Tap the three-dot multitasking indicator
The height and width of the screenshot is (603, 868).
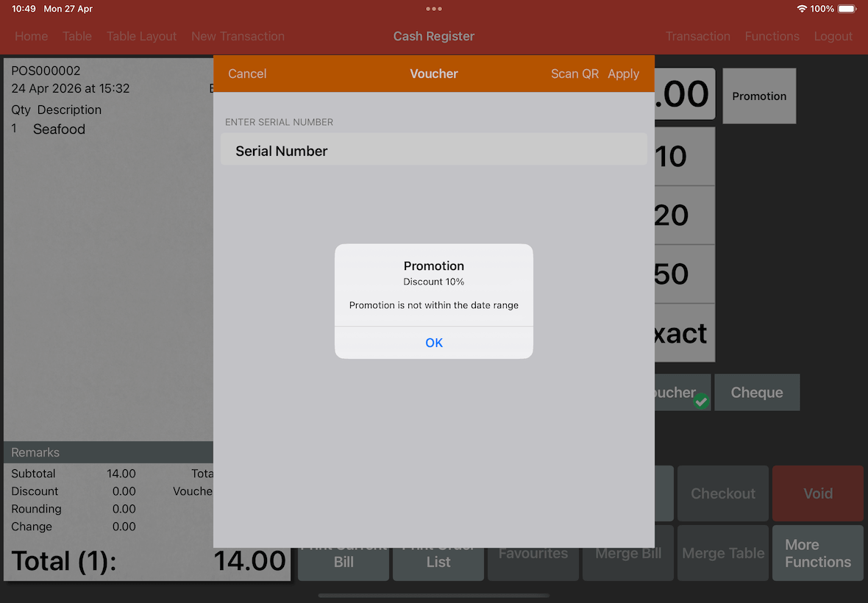[x=433, y=9]
